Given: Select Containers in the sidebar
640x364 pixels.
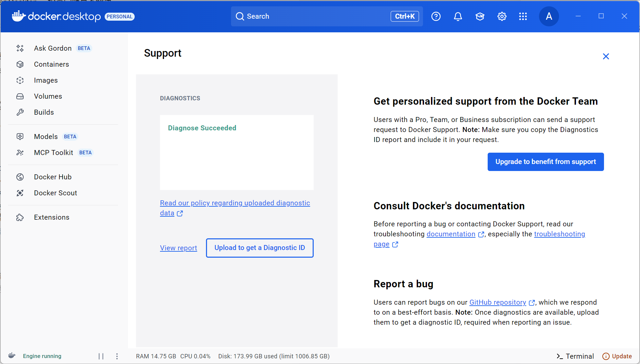Looking at the screenshot, I should click(51, 64).
